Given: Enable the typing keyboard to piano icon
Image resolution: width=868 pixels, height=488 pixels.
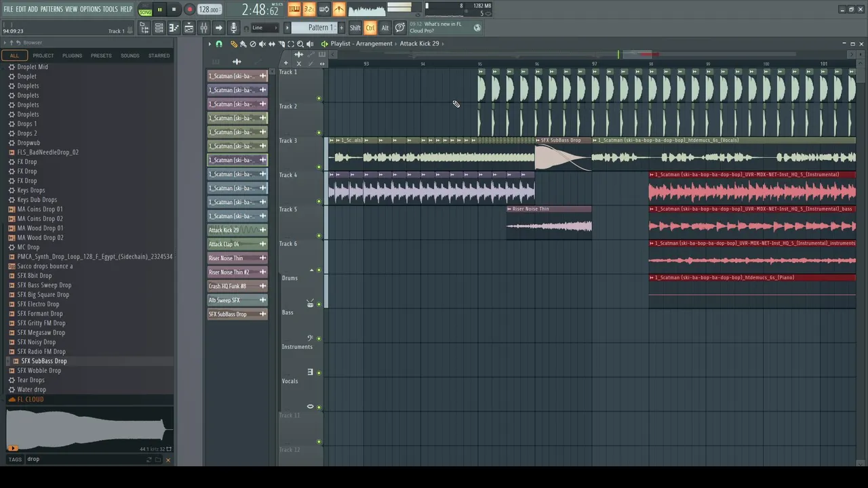Looking at the screenshot, I should point(294,9).
